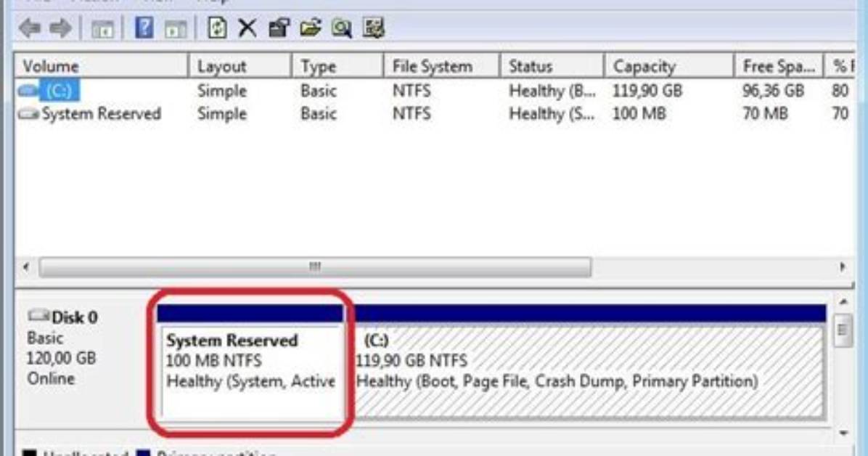The image size is (868, 456).
Task: Click the disk pane scrollbar down arrow
Action: (x=843, y=433)
